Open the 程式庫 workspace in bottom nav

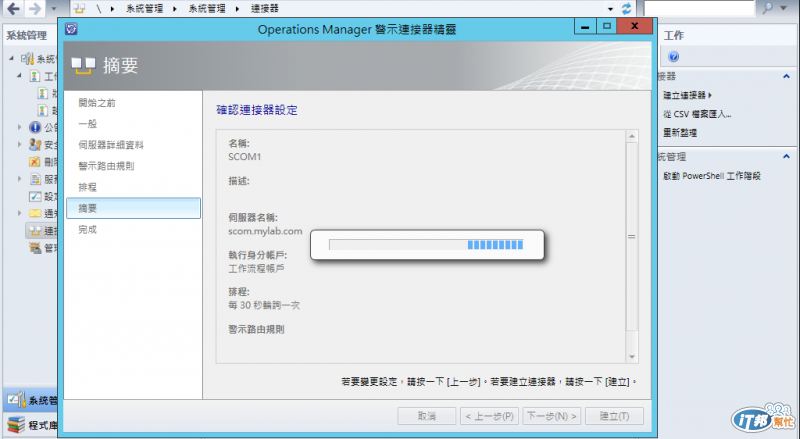pyautogui.click(x=32, y=425)
